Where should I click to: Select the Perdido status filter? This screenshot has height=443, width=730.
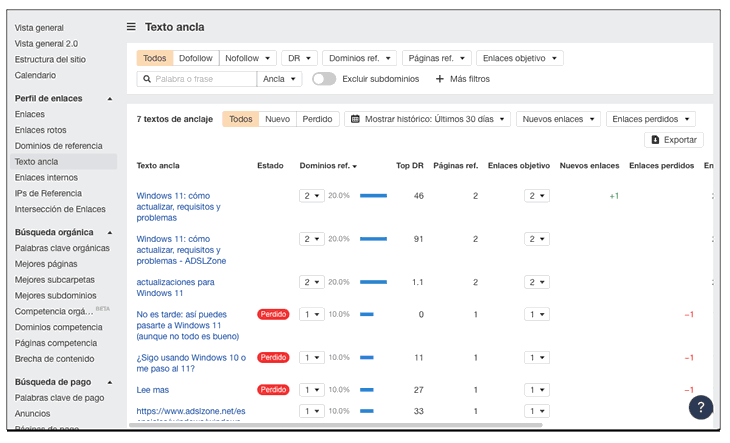point(317,119)
